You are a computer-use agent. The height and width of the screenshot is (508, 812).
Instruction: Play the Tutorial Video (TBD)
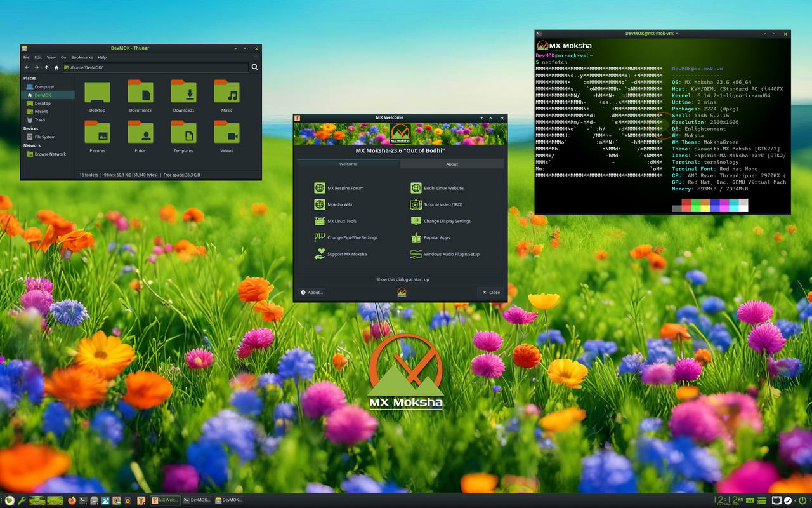tap(416, 204)
